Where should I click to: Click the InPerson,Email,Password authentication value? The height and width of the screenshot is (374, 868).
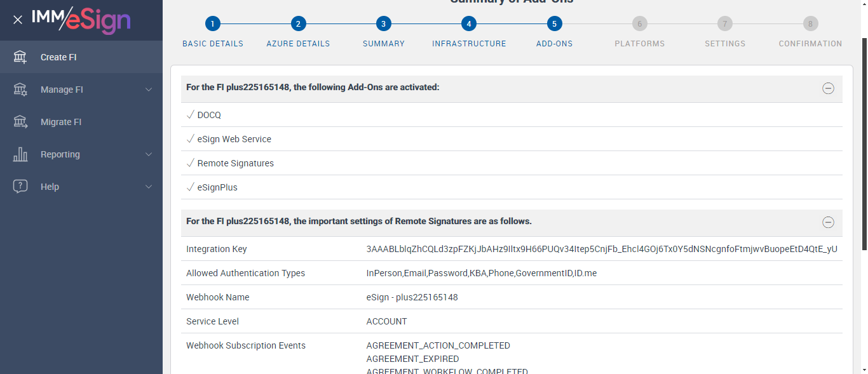[482, 273]
